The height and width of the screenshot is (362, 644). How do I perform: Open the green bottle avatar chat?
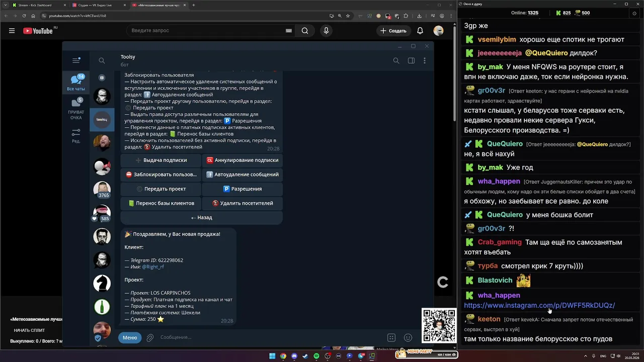tap(102, 306)
